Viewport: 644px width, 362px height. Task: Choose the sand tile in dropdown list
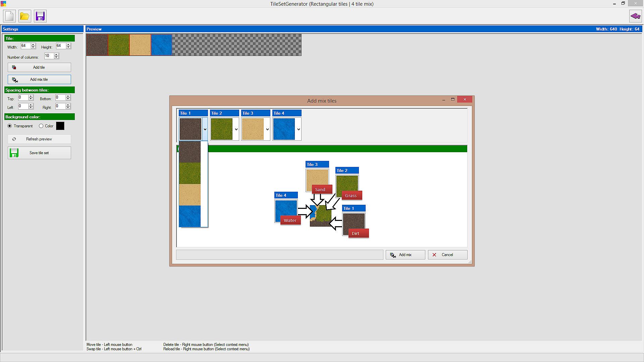(190, 195)
